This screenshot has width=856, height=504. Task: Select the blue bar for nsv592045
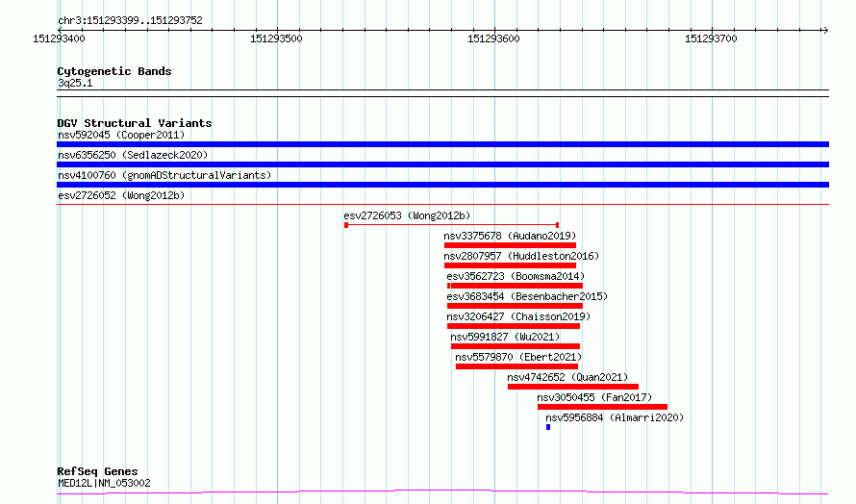click(x=442, y=144)
